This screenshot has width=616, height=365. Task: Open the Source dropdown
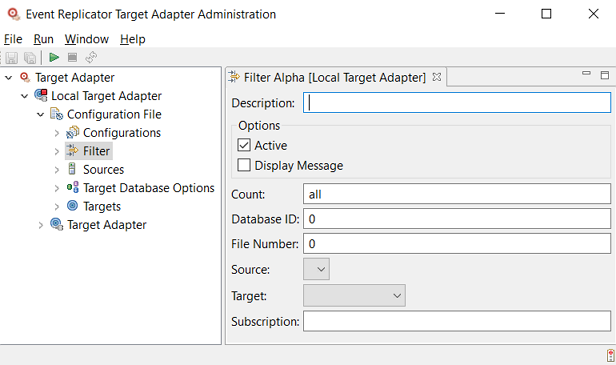[316, 269]
